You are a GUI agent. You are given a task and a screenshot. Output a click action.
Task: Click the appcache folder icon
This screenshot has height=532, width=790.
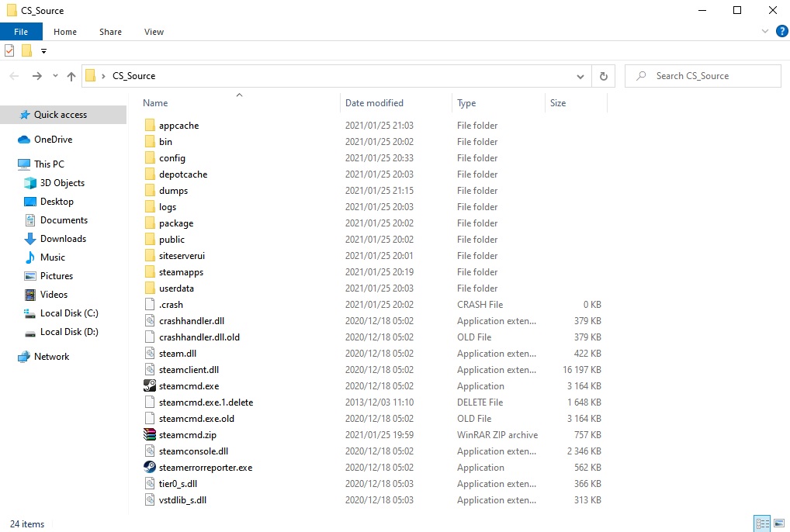[x=150, y=126]
